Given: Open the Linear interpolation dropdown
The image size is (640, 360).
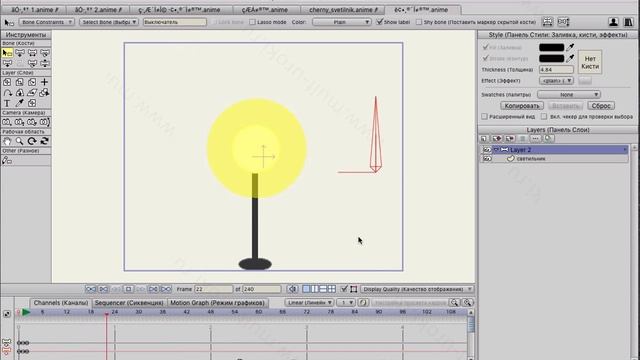Looking at the screenshot, I should coord(309,302).
